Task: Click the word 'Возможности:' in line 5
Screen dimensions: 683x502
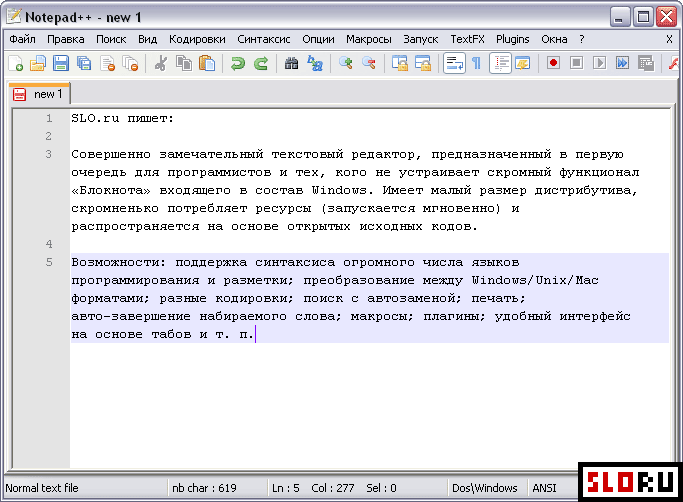Action: pos(118,262)
